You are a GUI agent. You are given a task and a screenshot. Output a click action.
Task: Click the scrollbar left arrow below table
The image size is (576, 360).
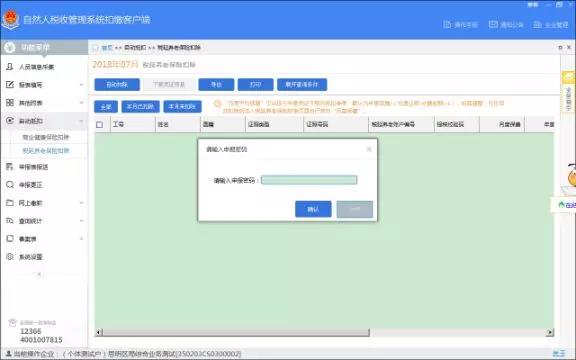pyautogui.click(x=98, y=332)
